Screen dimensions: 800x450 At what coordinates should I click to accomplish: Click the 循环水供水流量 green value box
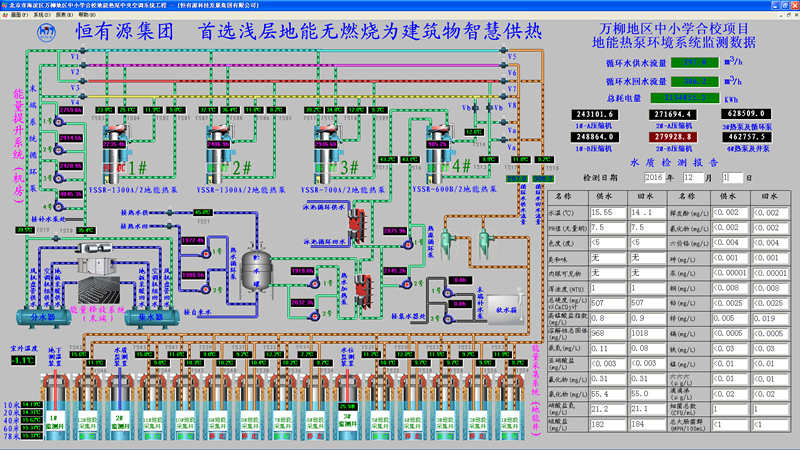pyautogui.click(x=695, y=62)
